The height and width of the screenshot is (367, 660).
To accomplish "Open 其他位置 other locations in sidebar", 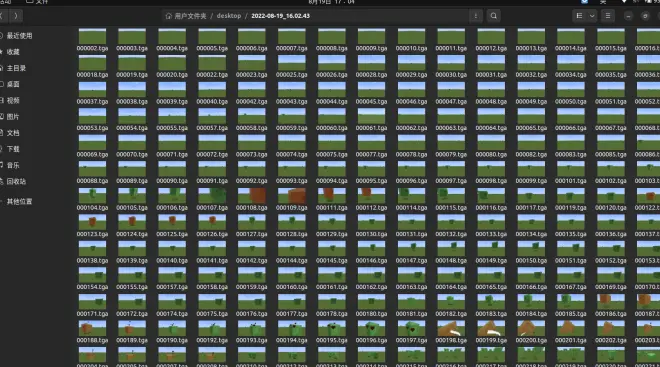I will point(19,202).
